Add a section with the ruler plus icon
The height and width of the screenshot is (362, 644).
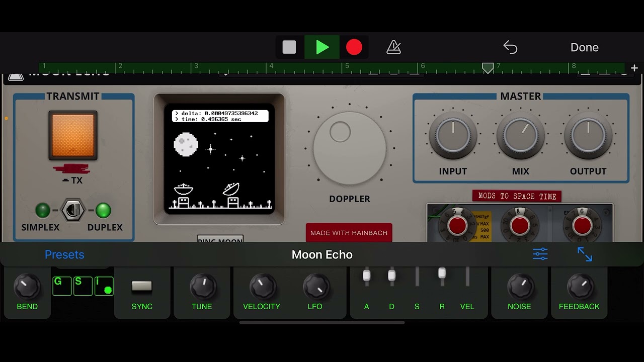tap(634, 68)
